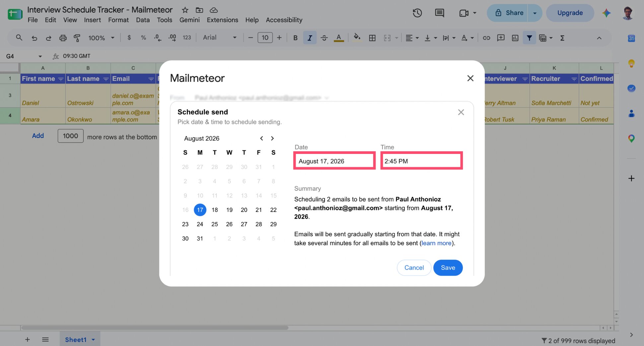Open the Tasks side panel

point(631,88)
